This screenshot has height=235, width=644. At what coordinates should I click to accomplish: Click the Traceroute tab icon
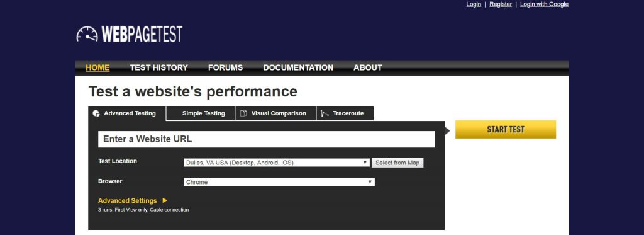click(x=325, y=113)
